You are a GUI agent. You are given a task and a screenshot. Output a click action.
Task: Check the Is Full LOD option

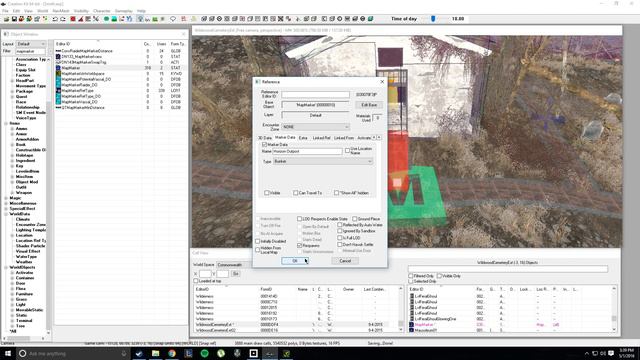[x=340, y=238]
